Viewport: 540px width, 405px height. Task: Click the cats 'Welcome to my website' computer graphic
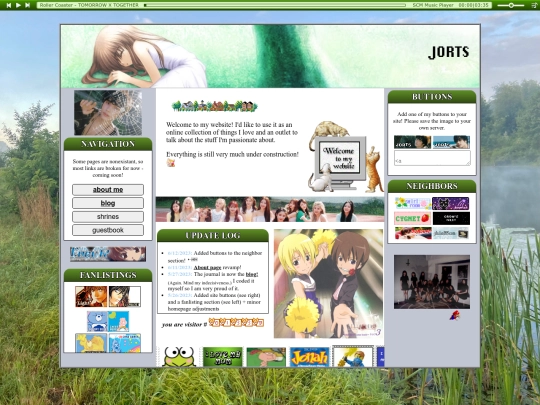345,157
